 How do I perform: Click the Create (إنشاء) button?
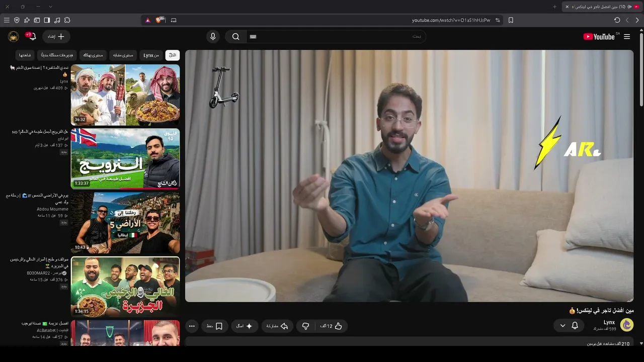tap(56, 37)
